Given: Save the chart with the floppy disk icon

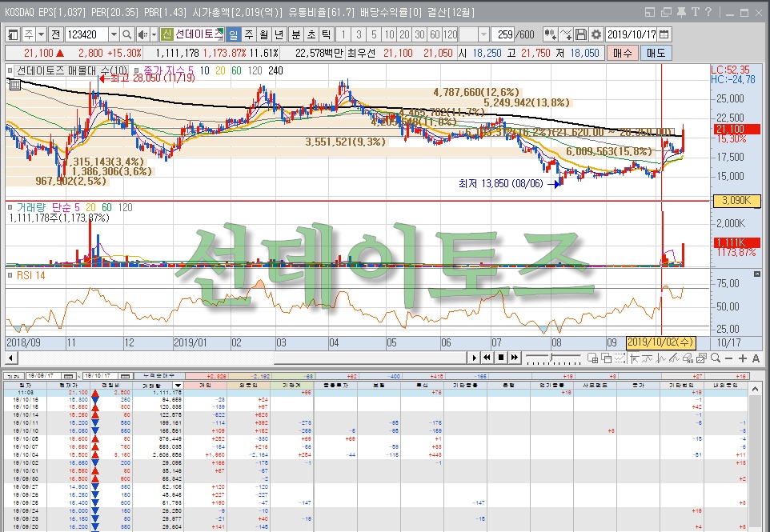Looking at the screenshot, I should tap(581, 34).
